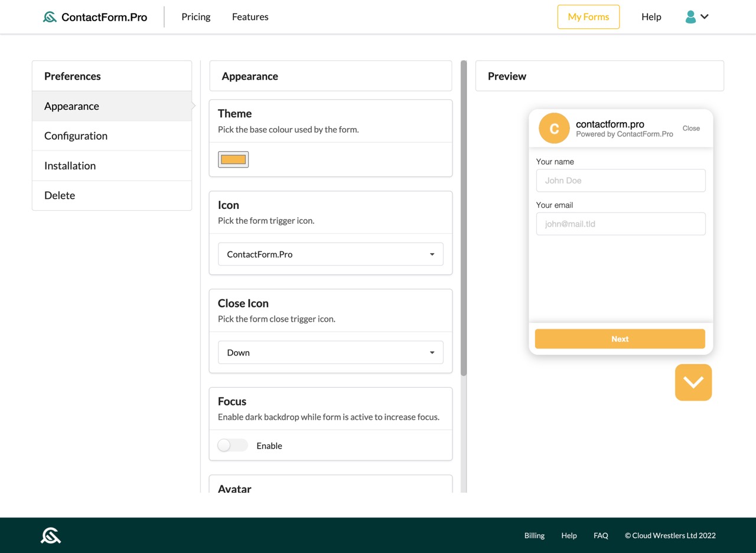
Task: Open the ContactForm.Pro Icon dropdown
Action: coord(330,254)
